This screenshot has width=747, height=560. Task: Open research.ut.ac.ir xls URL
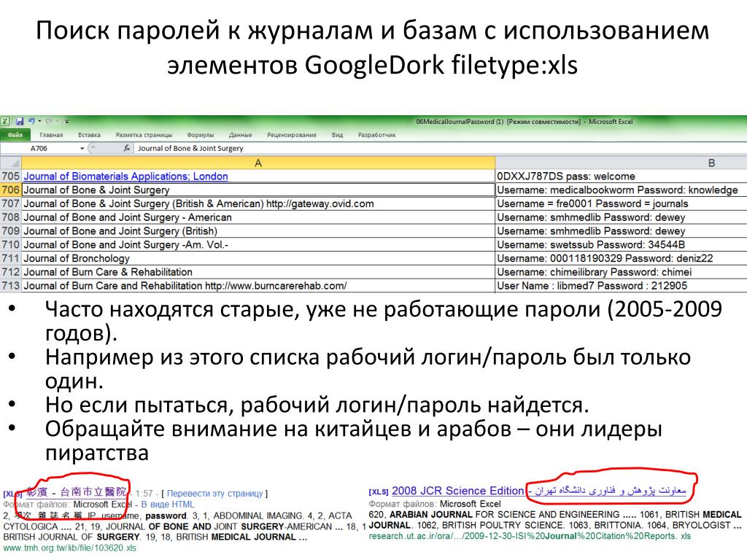(530, 536)
